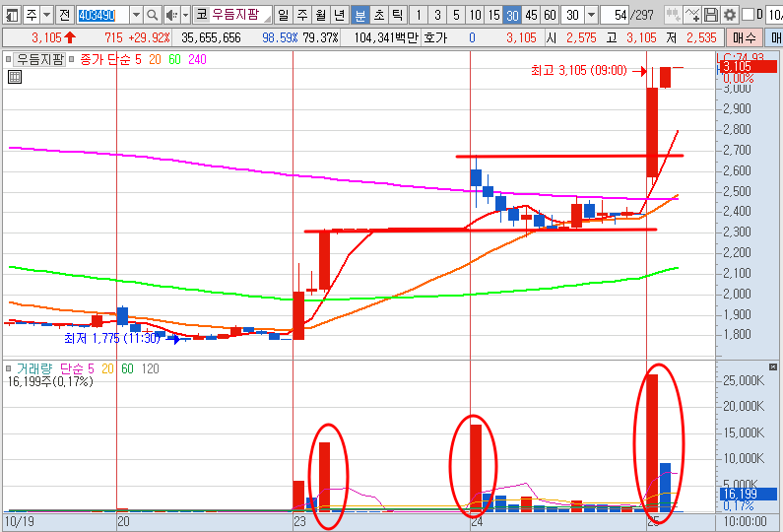Click the 거래량 volume legend label
Screen dimensions: 783x532
[x=34, y=368]
